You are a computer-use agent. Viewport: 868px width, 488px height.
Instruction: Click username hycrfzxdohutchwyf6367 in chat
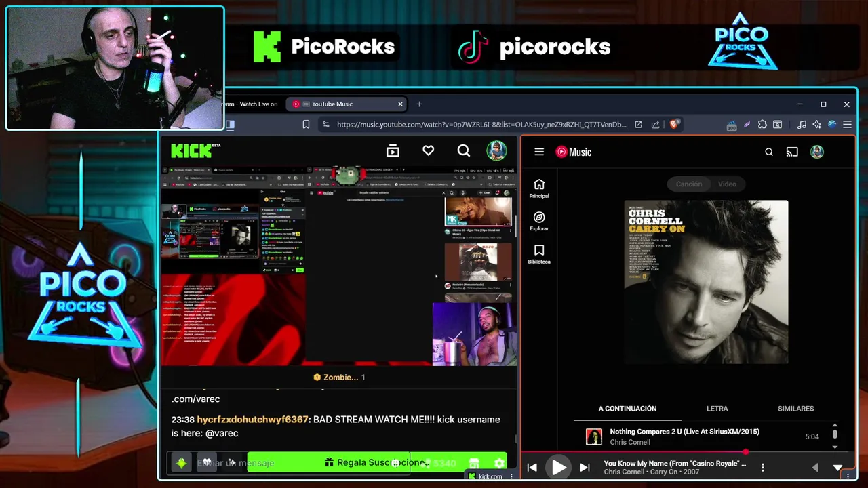tap(252, 420)
